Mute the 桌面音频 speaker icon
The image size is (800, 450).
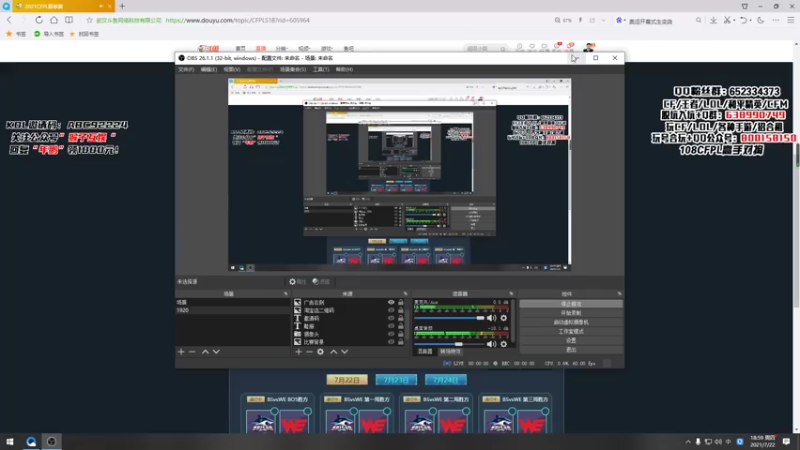tap(491, 344)
